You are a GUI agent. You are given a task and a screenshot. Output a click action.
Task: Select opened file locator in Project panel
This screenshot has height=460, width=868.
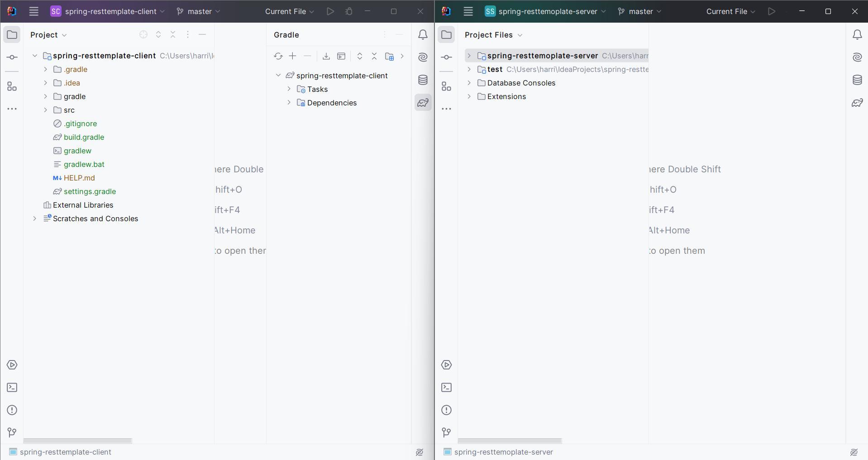pyautogui.click(x=143, y=35)
